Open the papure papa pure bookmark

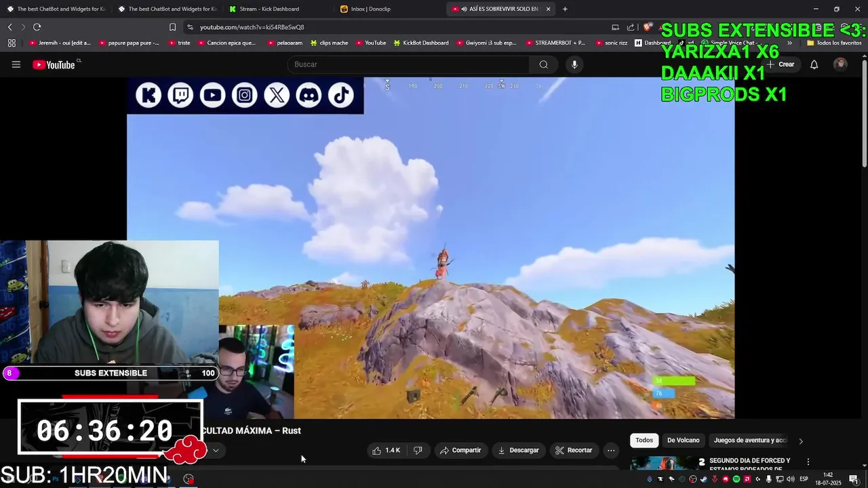pos(129,43)
